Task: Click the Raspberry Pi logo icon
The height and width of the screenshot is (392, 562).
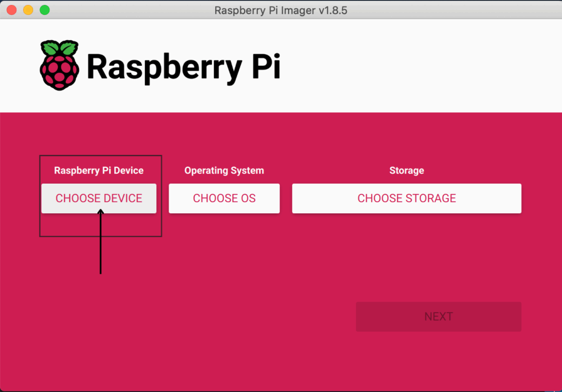Action: pyautogui.click(x=59, y=65)
